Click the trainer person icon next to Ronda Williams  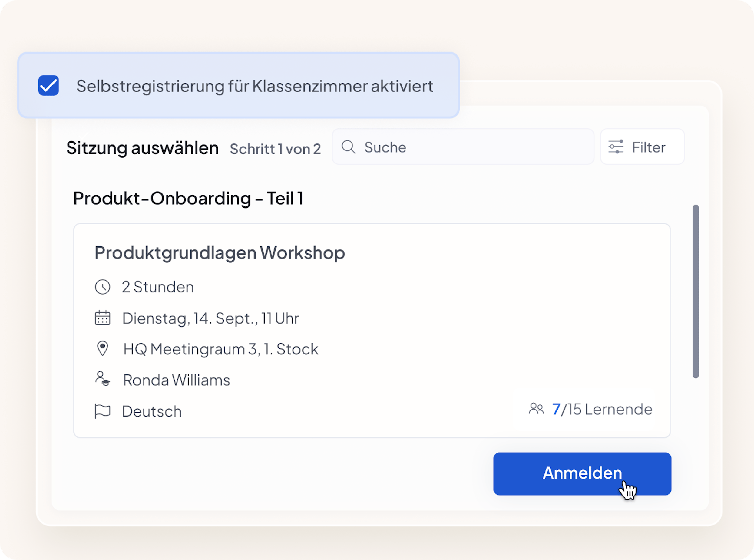(x=103, y=380)
